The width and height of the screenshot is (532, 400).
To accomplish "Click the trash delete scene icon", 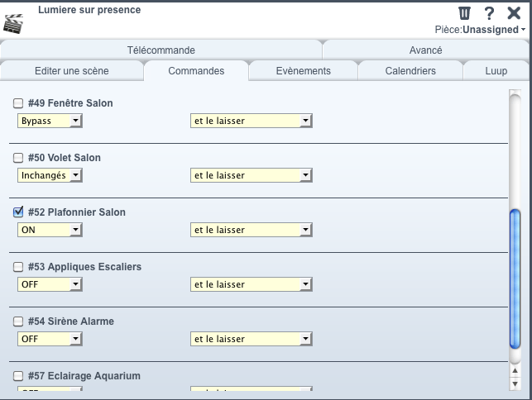I will 464,13.
